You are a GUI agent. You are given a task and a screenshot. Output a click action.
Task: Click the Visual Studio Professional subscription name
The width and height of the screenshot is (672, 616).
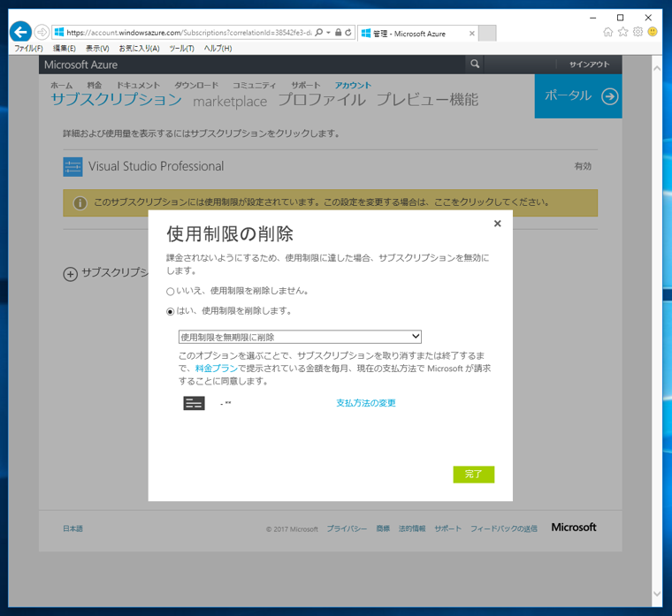[156, 166]
